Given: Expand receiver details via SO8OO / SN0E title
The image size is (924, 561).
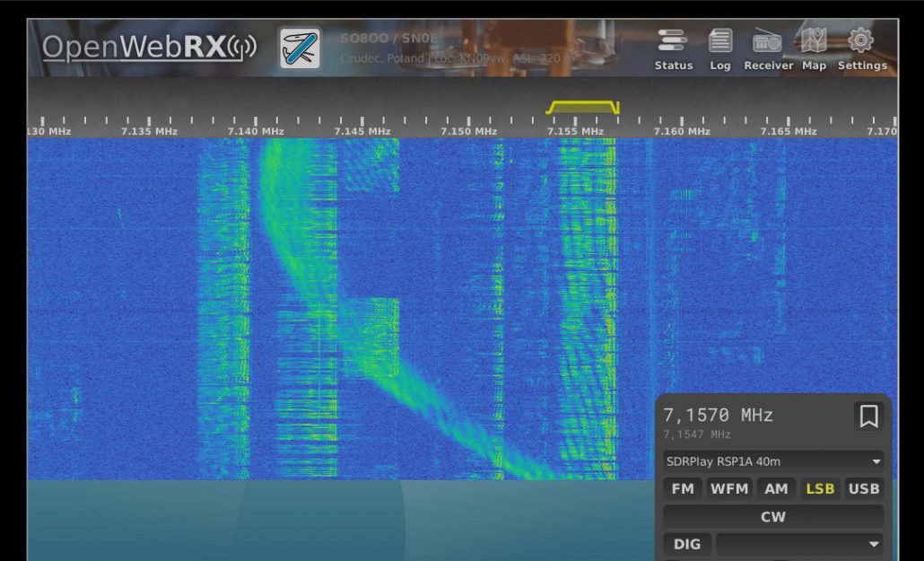Looking at the screenshot, I should [x=389, y=39].
